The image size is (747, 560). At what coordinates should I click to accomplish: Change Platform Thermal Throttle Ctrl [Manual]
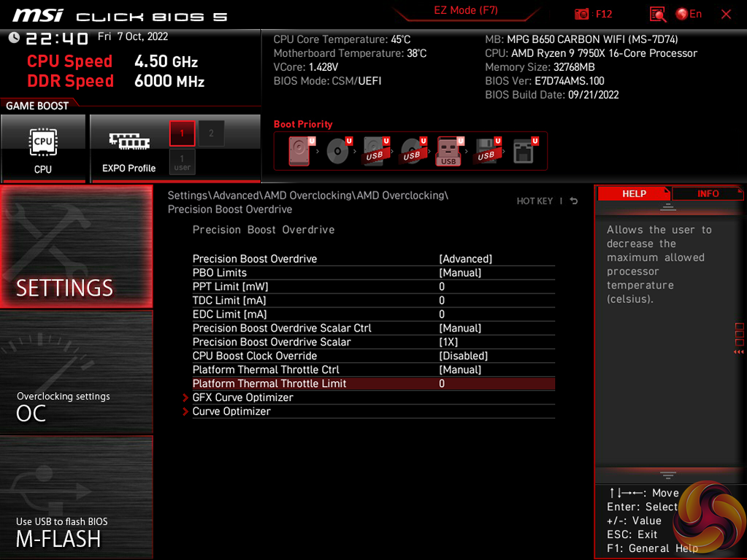(374, 369)
